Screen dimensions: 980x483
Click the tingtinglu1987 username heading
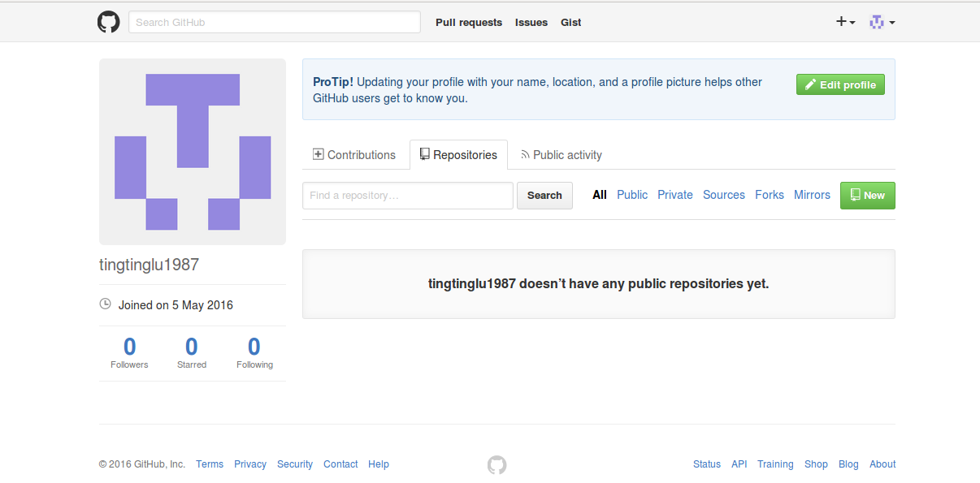tap(149, 265)
